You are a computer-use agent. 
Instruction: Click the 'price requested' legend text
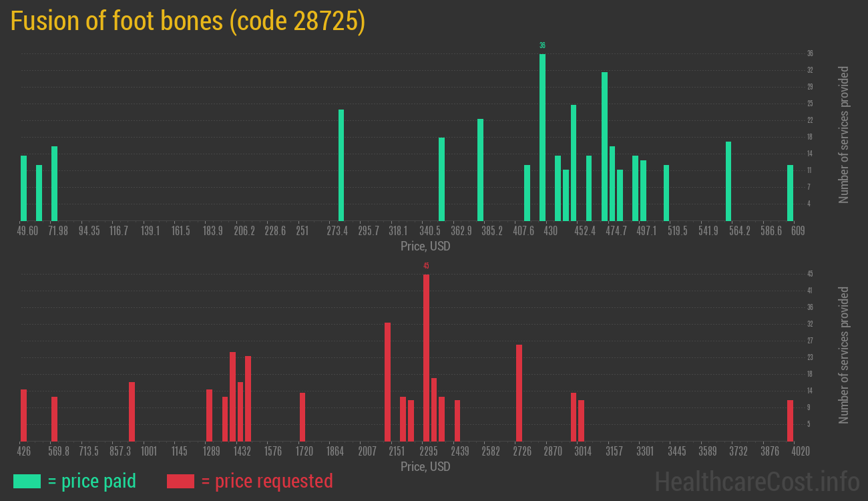tap(266, 481)
